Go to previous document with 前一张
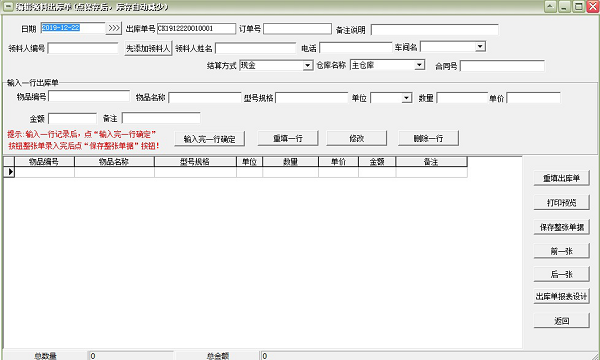The width and height of the screenshot is (600, 360). pyautogui.click(x=561, y=251)
